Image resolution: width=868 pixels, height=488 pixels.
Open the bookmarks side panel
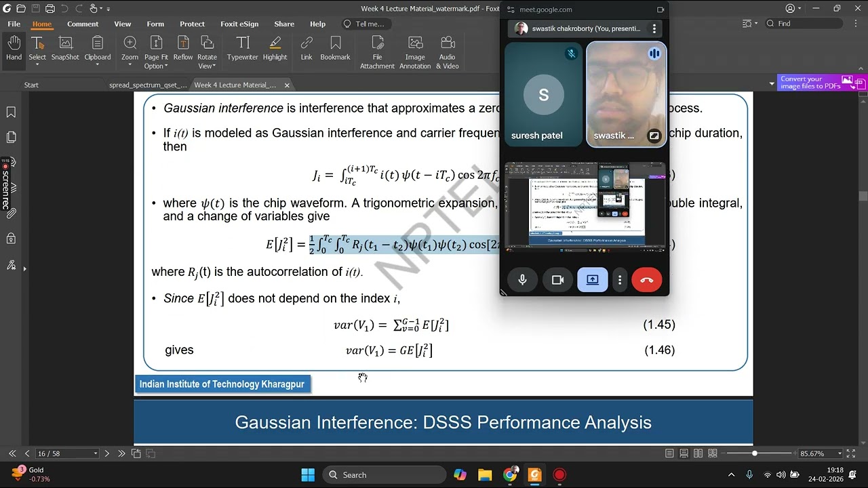coord(11,112)
